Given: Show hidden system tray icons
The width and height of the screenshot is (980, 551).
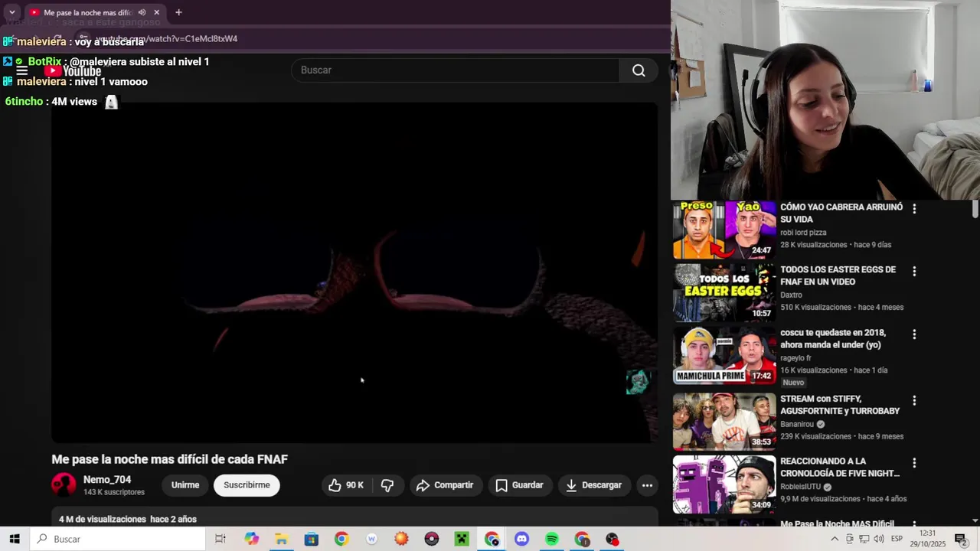Looking at the screenshot, I should point(835,539).
